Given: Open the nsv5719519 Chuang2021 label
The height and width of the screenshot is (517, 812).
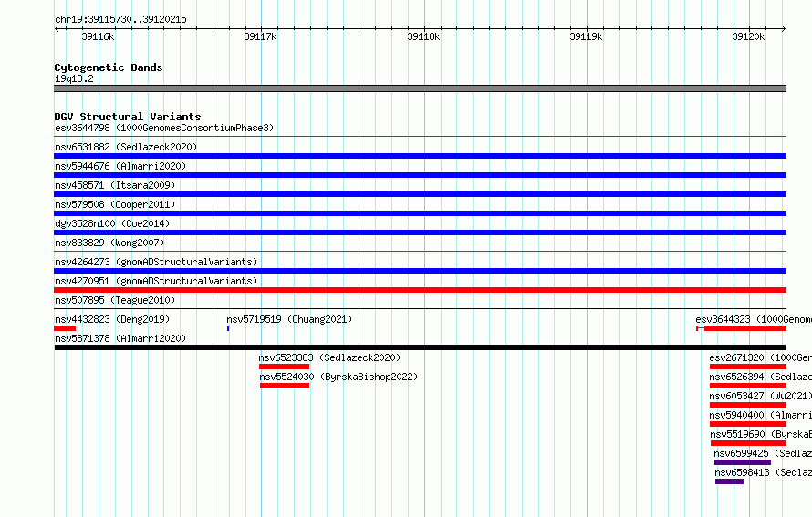Looking at the screenshot, I should 289,319.
